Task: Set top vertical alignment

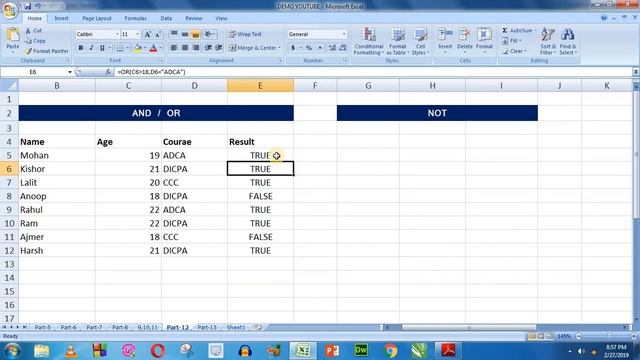Action: click(174, 34)
